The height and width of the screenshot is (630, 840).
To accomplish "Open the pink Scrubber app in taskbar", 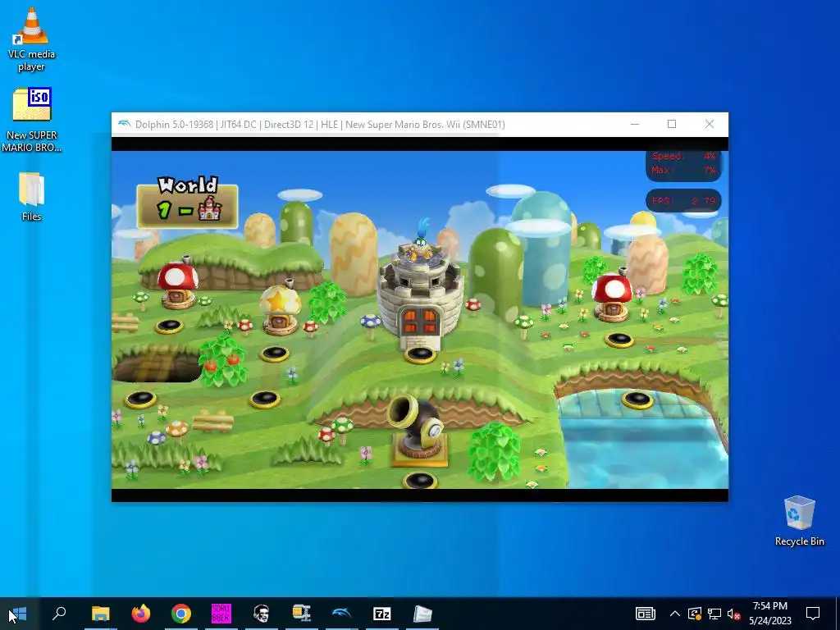I will 221,614.
